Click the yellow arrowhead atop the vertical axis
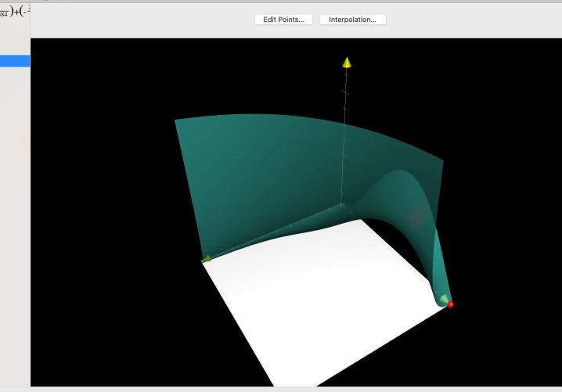The width and height of the screenshot is (562, 392). click(346, 62)
